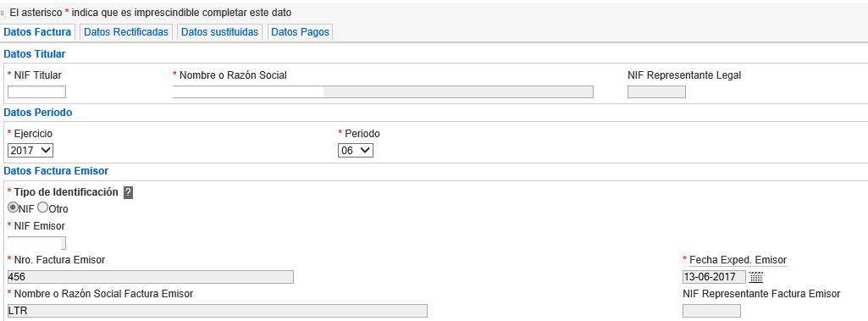
Task: Click the NIF Titular input field
Action: click(x=36, y=91)
